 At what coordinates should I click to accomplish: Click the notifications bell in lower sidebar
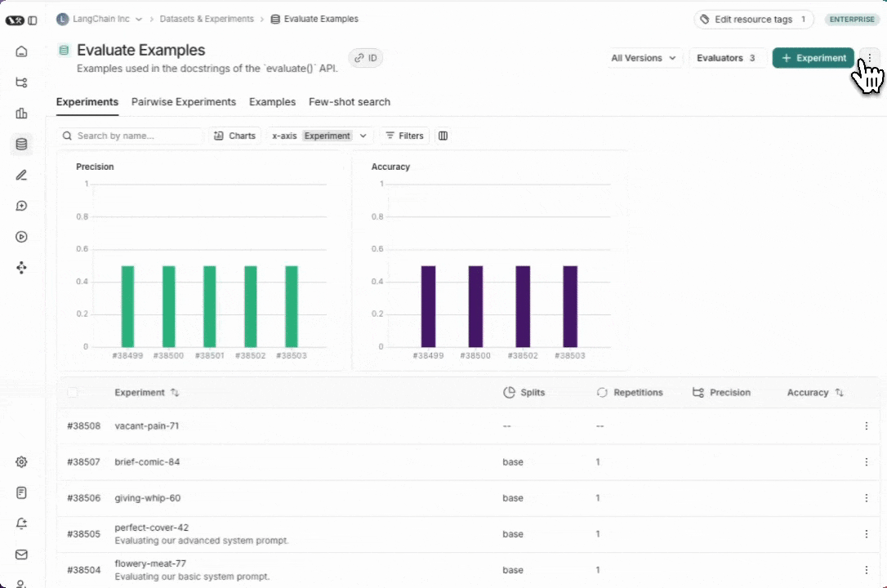(21, 523)
